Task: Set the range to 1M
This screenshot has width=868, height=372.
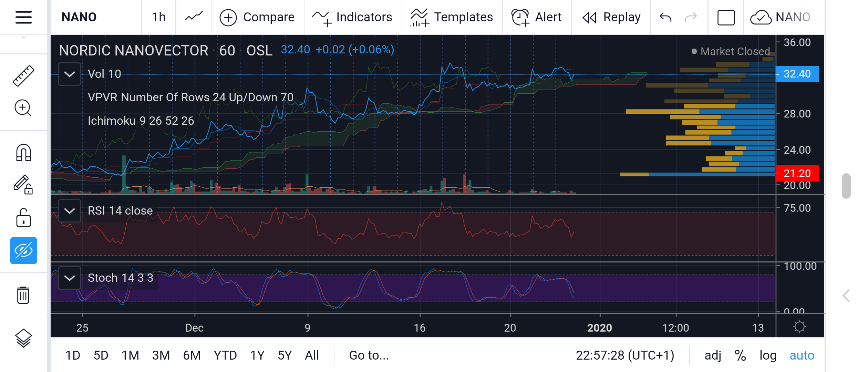Action: 130,355
